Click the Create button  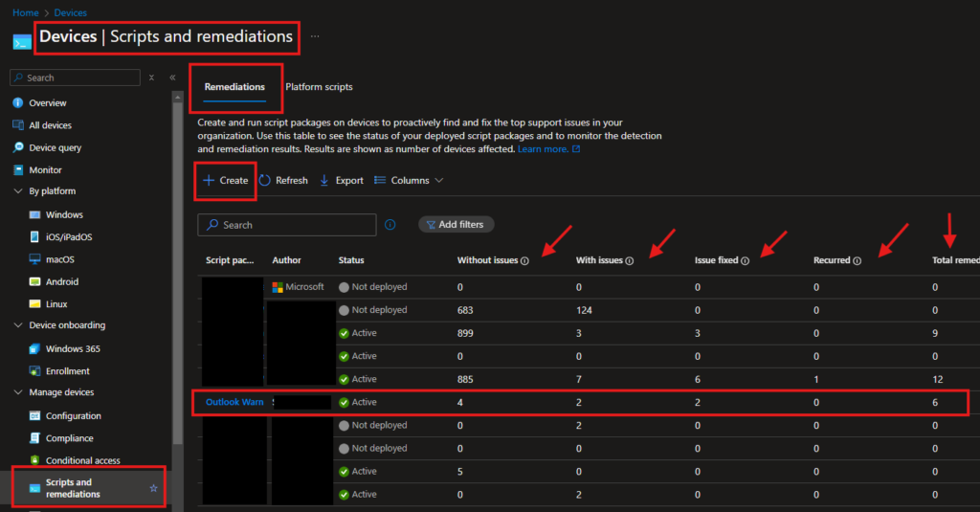[x=225, y=180]
